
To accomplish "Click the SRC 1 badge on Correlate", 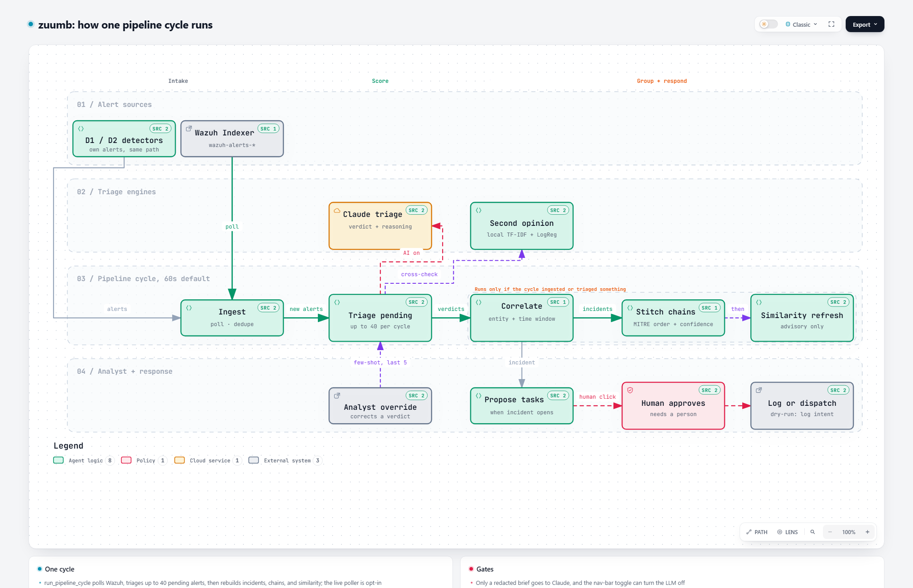I will point(558,302).
